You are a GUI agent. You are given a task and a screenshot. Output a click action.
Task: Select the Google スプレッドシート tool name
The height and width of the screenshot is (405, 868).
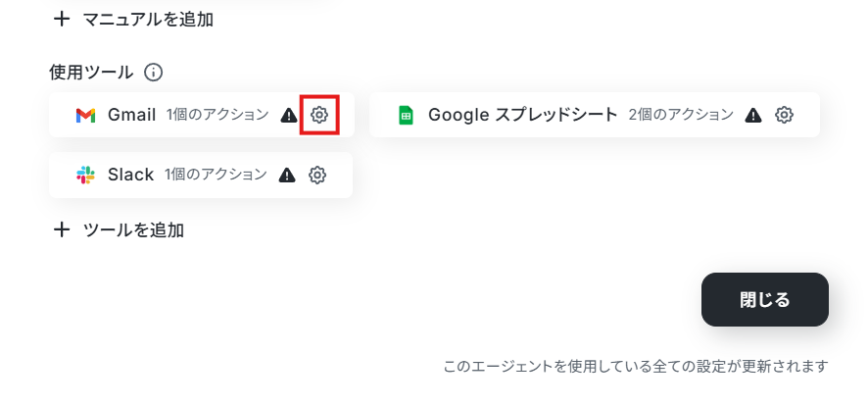pyautogui.click(x=522, y=115)
